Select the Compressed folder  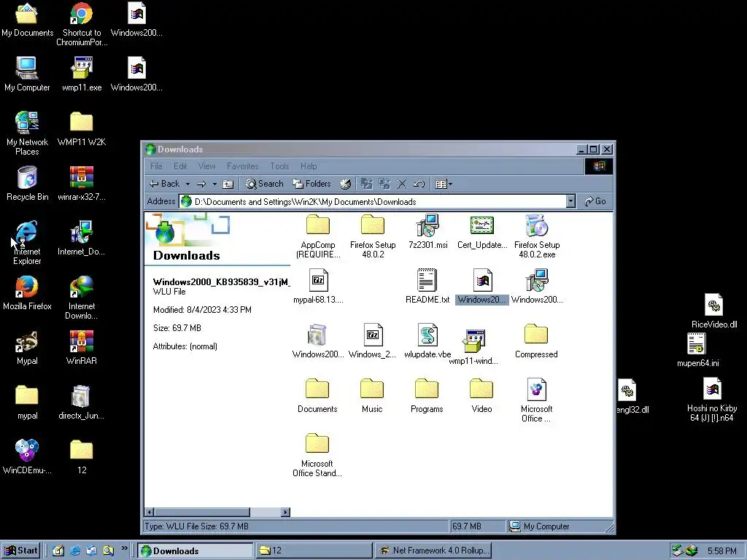pos(536,341)
